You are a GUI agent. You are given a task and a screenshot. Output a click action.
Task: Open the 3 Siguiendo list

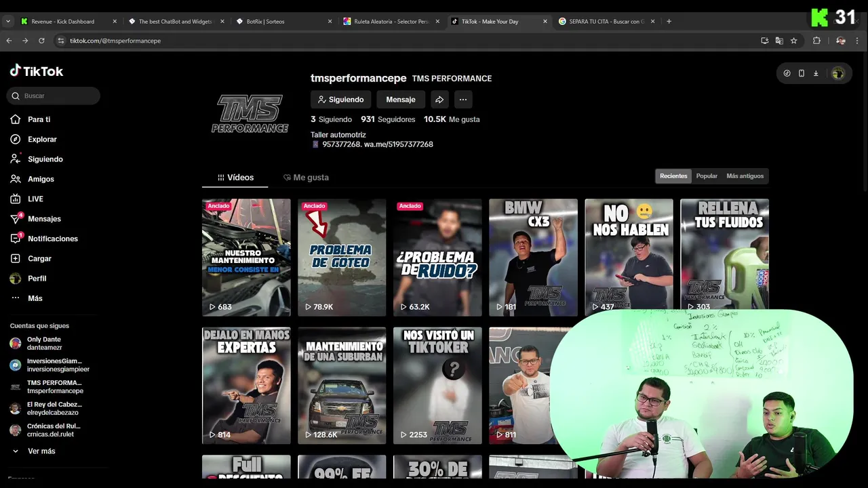pyautogui.click(x=331, y=119)
